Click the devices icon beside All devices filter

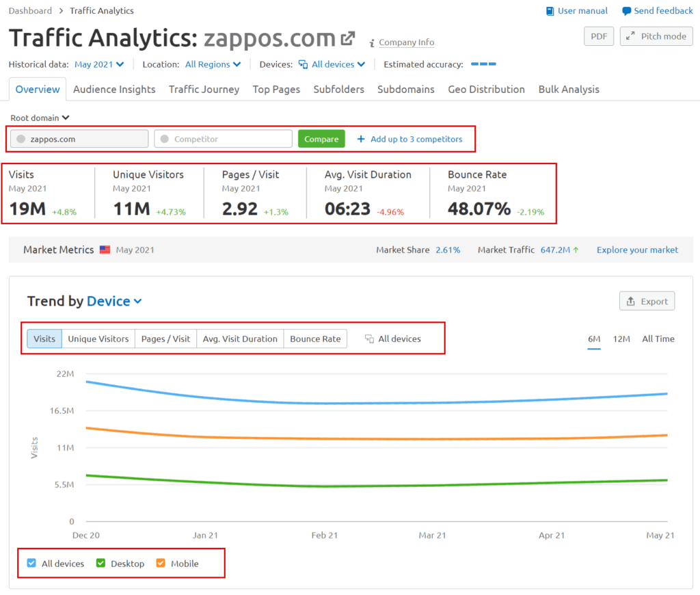click(x=303, y=64)
